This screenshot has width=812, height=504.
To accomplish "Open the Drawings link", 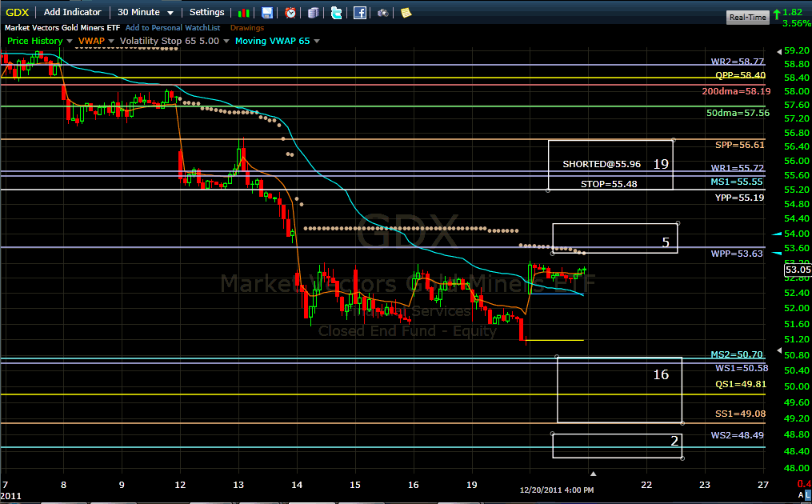I will point(247,28).
